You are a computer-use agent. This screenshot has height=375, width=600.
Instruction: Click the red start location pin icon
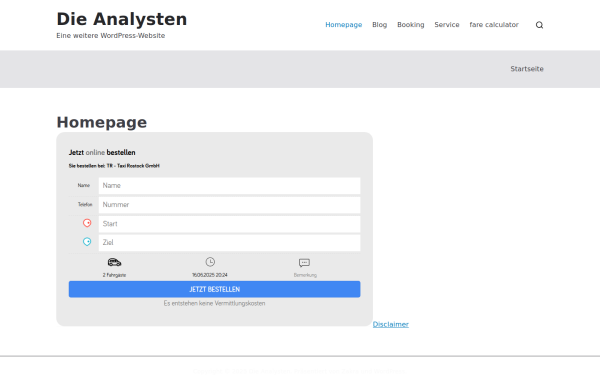(87, 223)
